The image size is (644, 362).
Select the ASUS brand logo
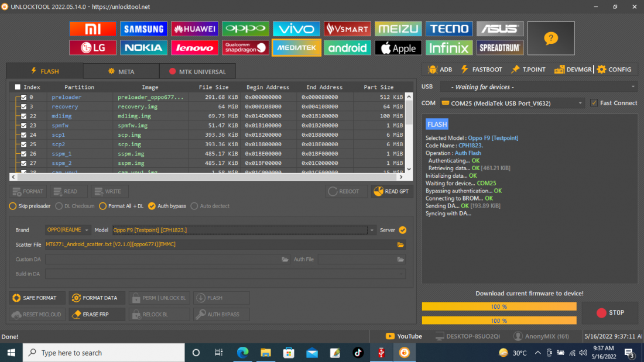pyautogui.click(x=500, y=29)
